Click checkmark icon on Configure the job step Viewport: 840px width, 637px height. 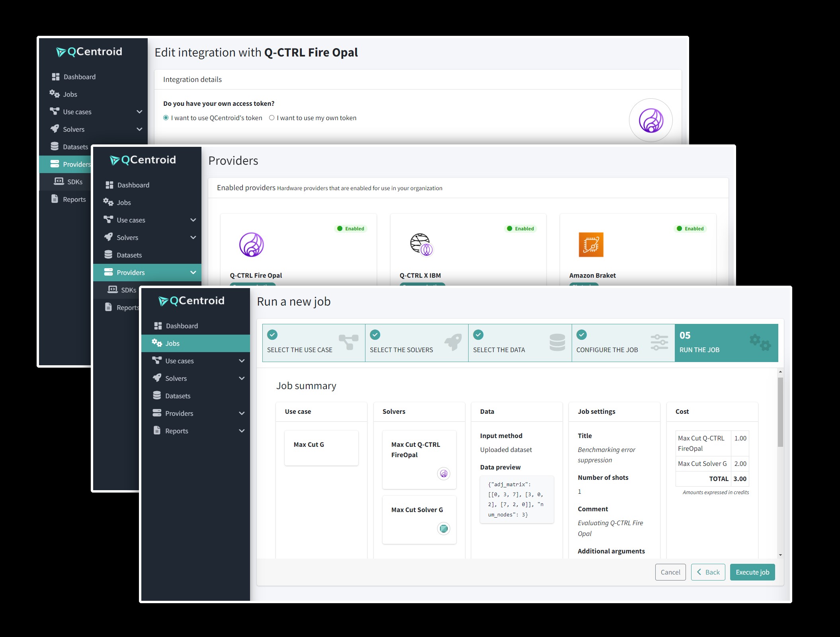(582, 335)
